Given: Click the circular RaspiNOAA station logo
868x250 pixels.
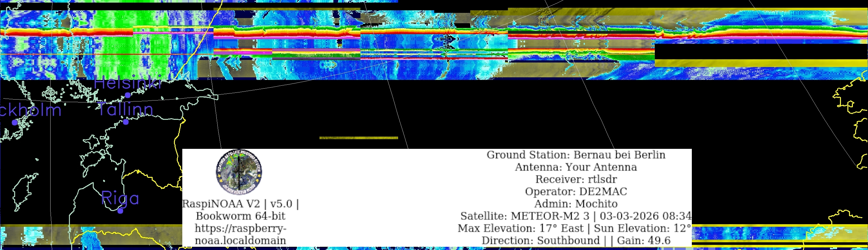Looking at the screenshot, I should (x=239, y=172).
